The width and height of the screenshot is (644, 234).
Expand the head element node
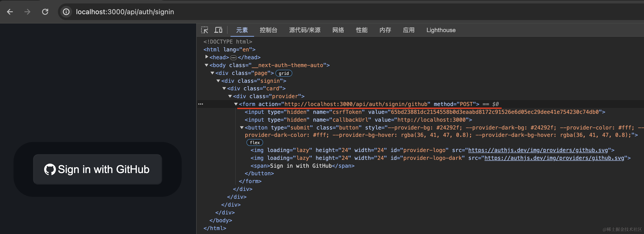point(207,57)
